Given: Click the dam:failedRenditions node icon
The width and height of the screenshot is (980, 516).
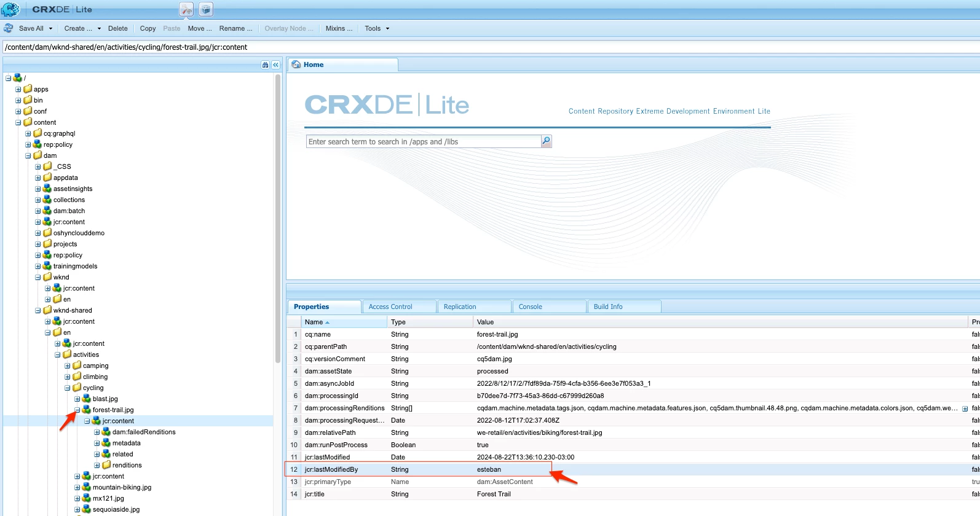Looking at the screenshot, I should (x=106, y=432).
